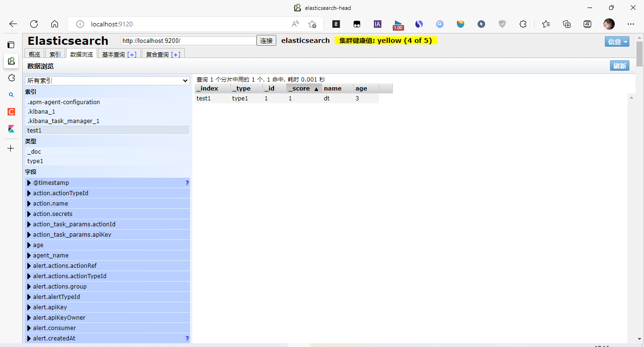644x347 pixels.
Task: Open the 基本查询 tab
Action: [x=114, y=54]
